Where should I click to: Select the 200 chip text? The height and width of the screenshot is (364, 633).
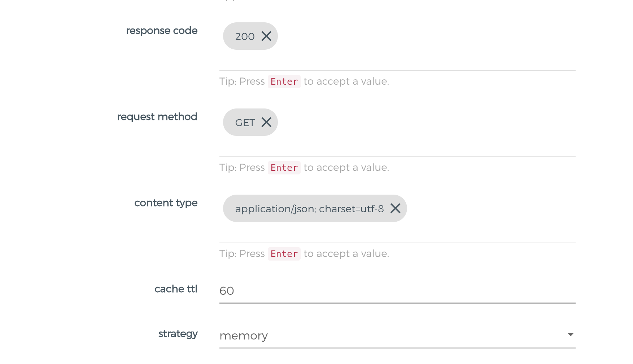click(x=245, y=36)
